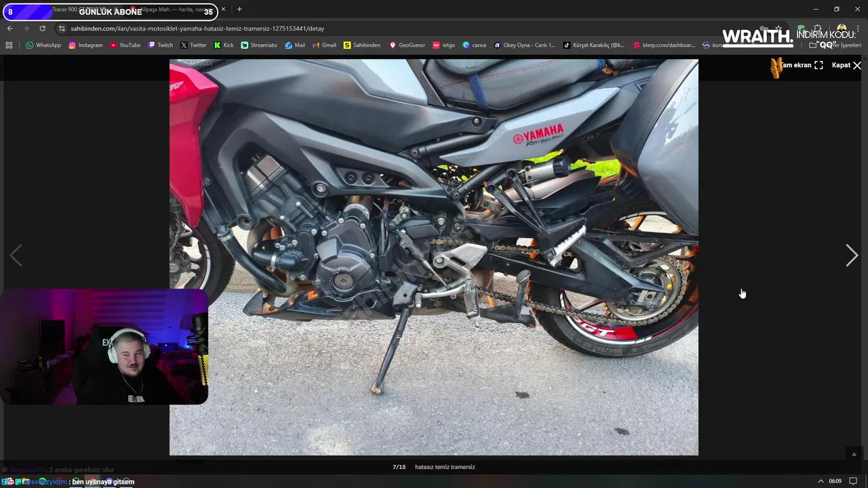Reload the sahibinden page
This screenshot has height=488, width=868.
click(42, 28)
